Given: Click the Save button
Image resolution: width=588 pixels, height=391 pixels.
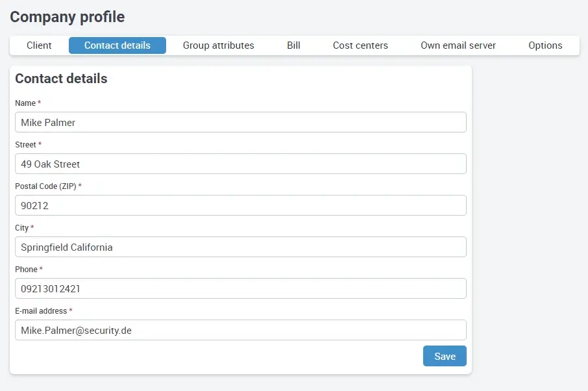Looking at the screenshot, I should click(x=445, y=356).
